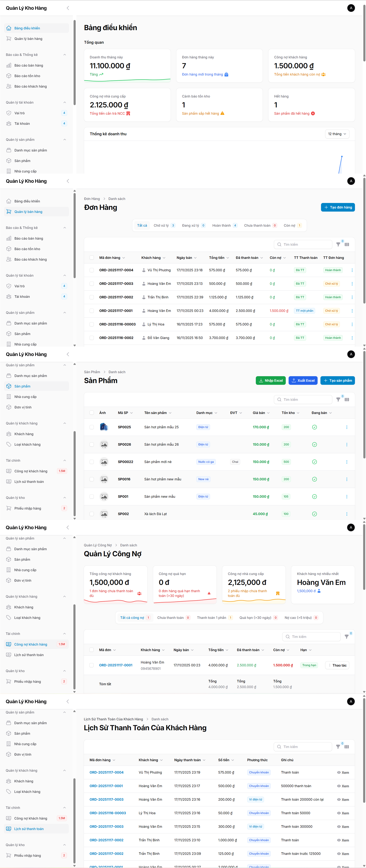This screenshot has height=868, width=366.
Task: Open the kebab menu for order ORD-20251117-0004
Action: tap(352, 270)
